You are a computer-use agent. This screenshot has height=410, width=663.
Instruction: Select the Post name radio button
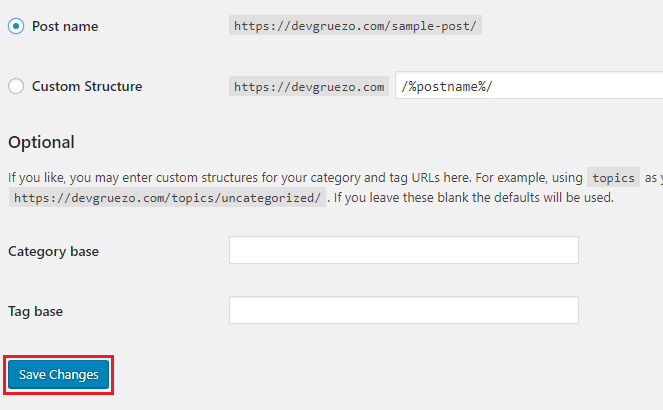point(16,26)
